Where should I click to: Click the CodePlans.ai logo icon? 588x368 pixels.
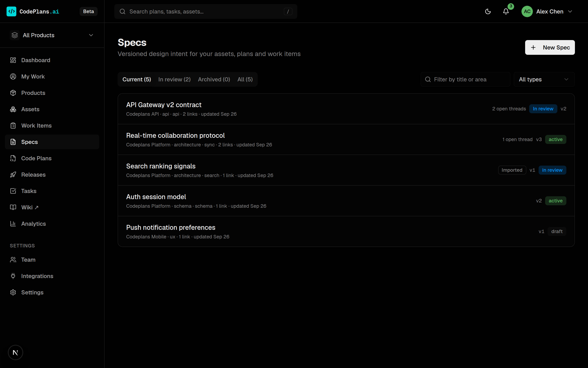11,11
